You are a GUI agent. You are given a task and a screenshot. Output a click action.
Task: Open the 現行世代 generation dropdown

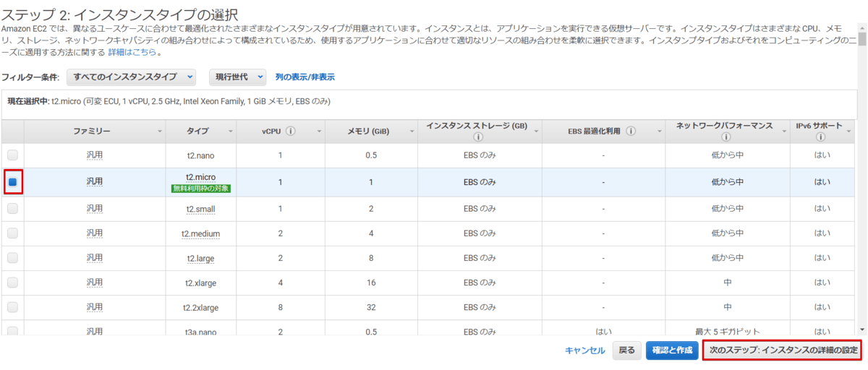[238, 77]
